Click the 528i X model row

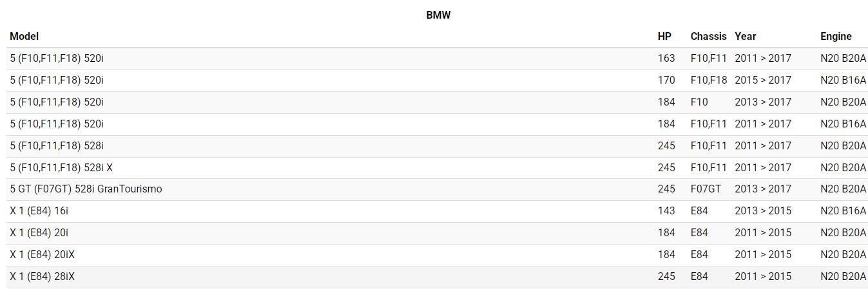pyautogui.click(x=61, y=168)
